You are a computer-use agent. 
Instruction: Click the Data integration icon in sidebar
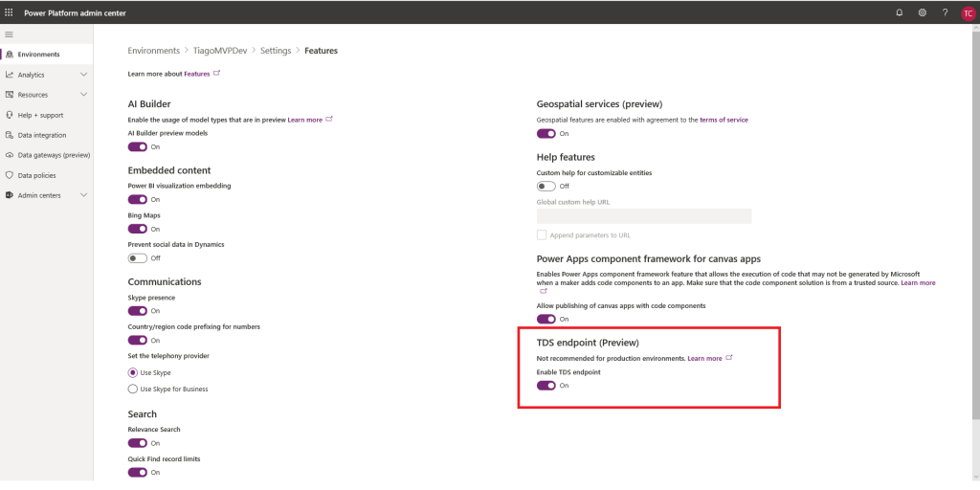pyautogui.click(x=10, y=135)
